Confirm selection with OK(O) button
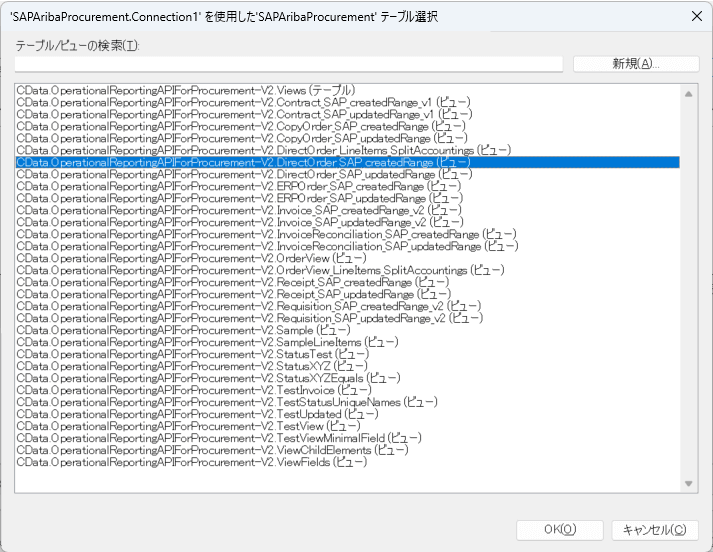The width and height of the screenshot is (713, 552). 560,530
